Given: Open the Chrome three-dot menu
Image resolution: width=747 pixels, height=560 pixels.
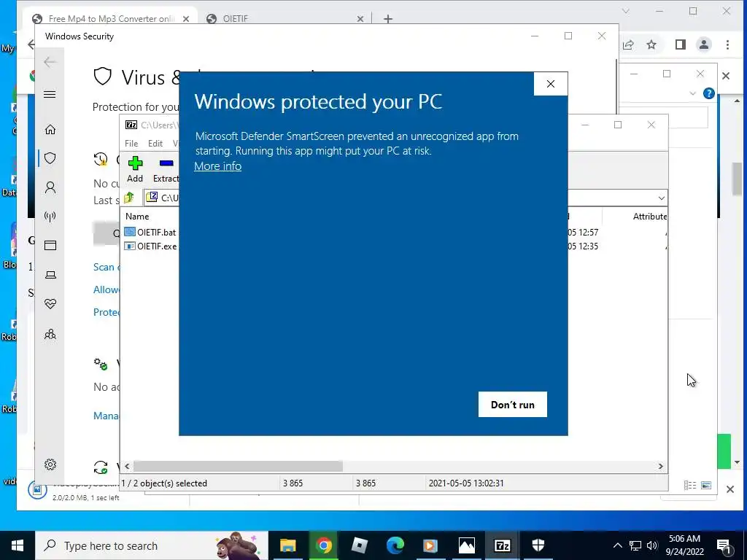Looking at the screenshot, I should point(727,44).
